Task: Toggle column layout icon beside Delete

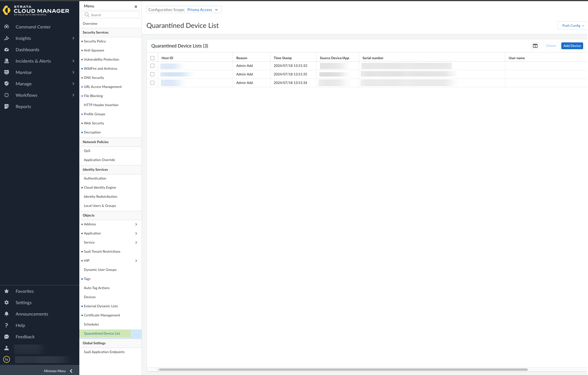Action: 535,46
